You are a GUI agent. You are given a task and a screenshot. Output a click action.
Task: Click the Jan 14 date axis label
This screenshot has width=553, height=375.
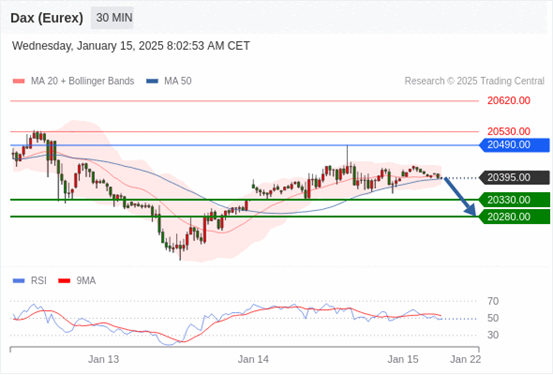point(253,359)
